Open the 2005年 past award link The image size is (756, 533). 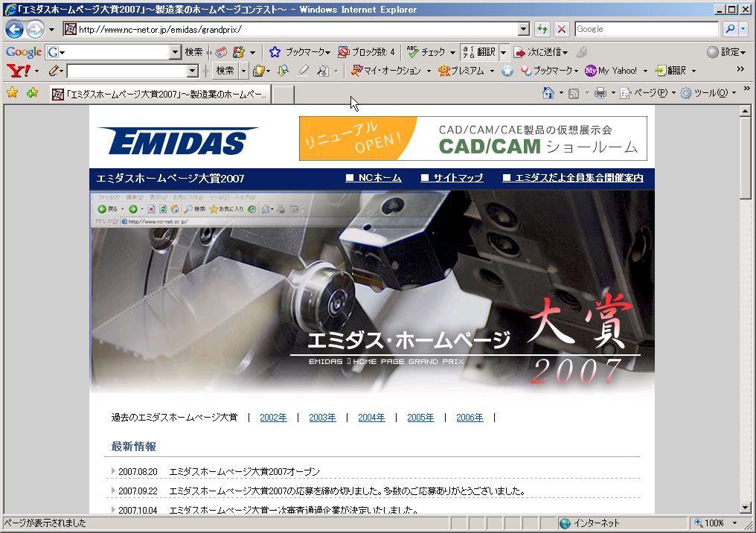point(421,417)
